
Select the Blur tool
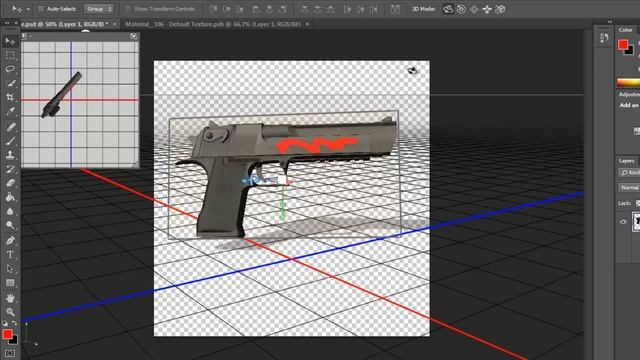click(10, 211)
